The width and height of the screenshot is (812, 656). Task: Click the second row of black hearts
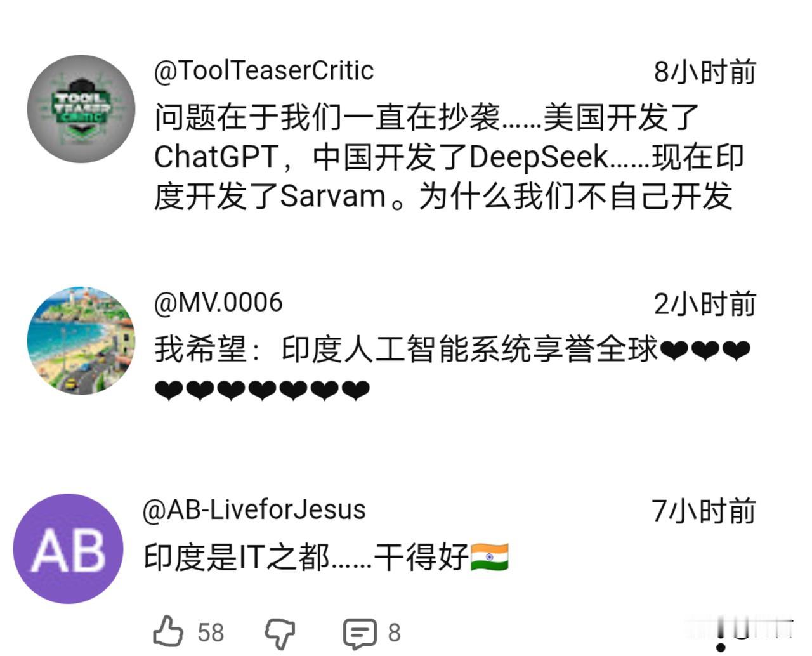pos(262,390)
